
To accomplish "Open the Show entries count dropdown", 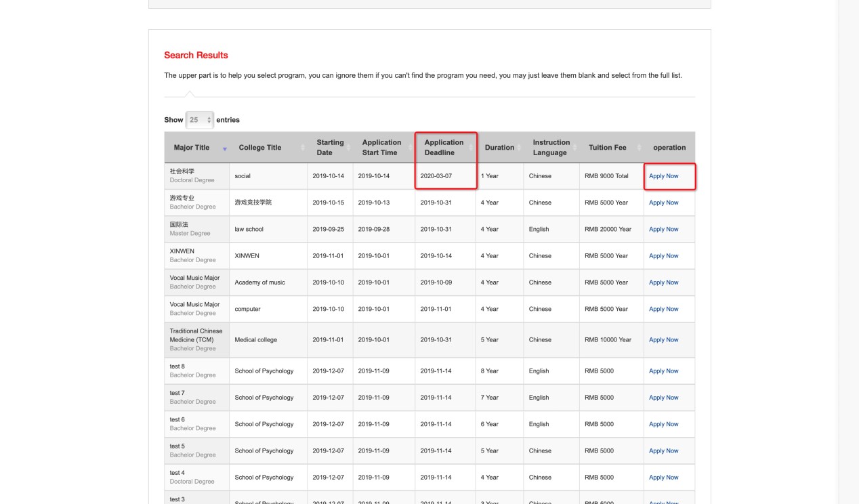I will 199,120.
